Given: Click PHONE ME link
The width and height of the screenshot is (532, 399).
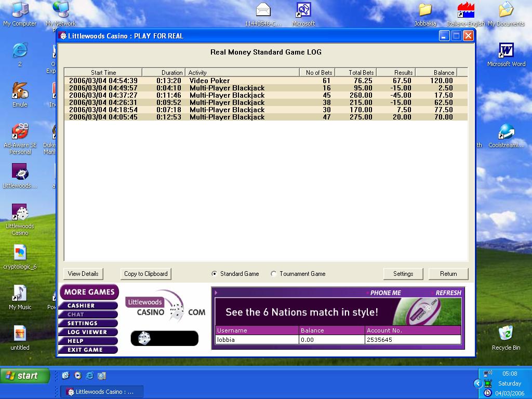Looking at the screenshot, I should point(385,293).
